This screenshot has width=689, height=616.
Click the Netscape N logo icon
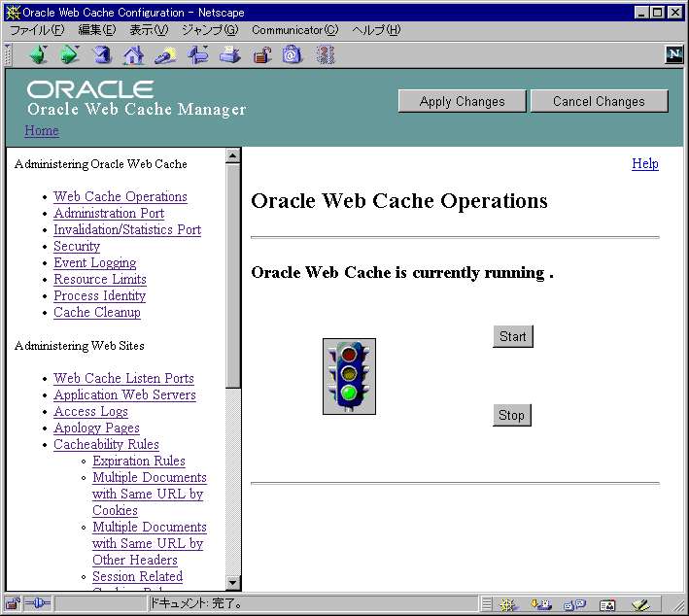(x=674, y=54)
